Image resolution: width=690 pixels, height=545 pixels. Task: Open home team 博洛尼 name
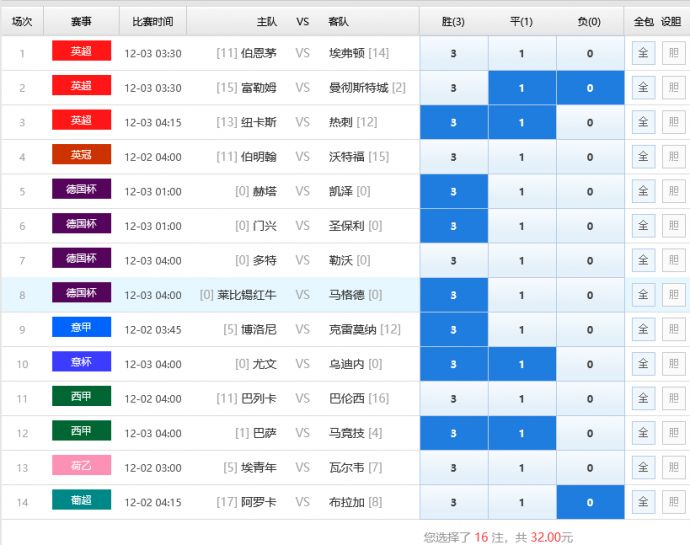click(259, 329)
